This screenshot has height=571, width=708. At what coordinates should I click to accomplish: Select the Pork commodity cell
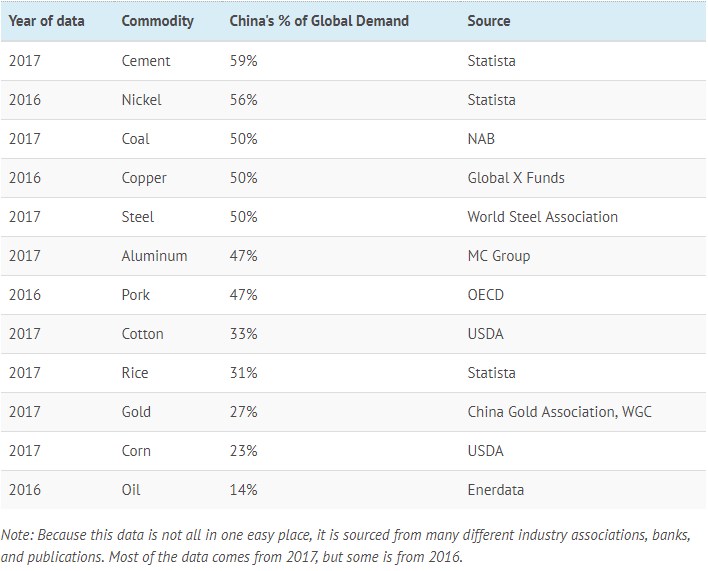tap(136, 295)
